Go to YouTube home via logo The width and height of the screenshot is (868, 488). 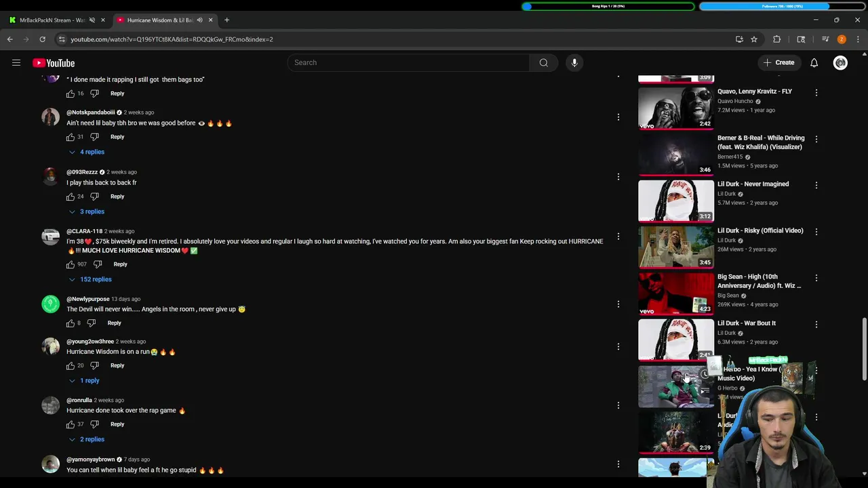(54, 63)
